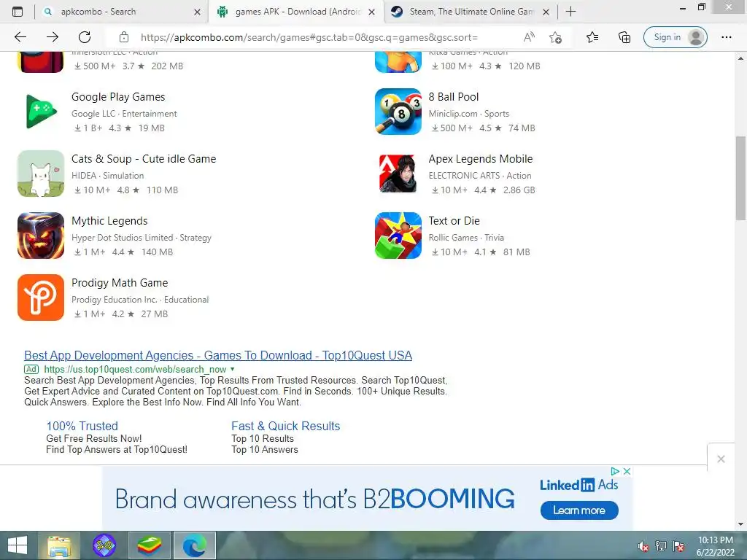Open Mythic Legends title link
Viewport: 747px width, 560px height.
(x=109, y=221)
